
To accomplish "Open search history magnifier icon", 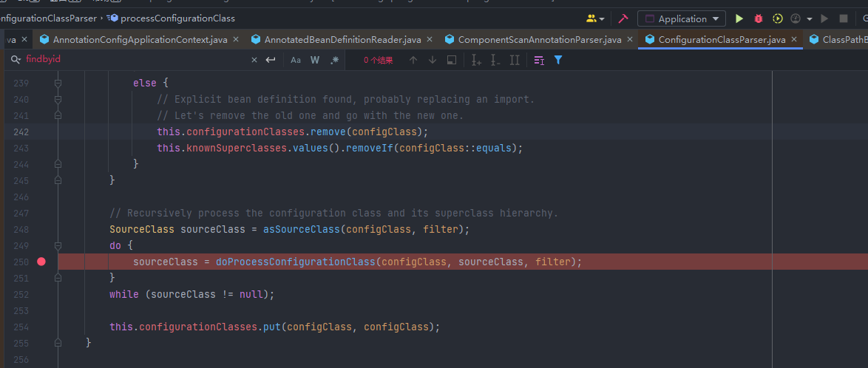I will point(16,60).
